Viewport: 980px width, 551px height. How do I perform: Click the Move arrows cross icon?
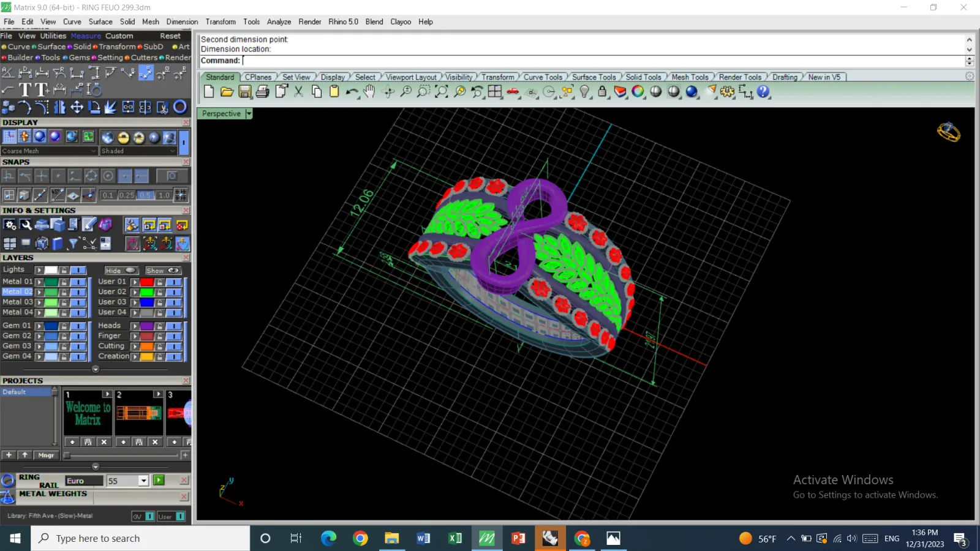point(77,107)
